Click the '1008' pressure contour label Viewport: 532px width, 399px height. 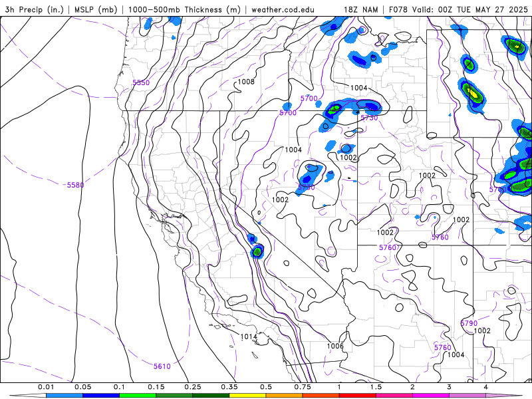point(246,82)
